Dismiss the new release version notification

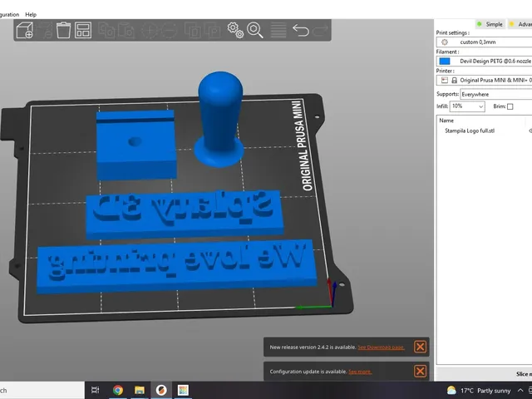coord(420,347)
